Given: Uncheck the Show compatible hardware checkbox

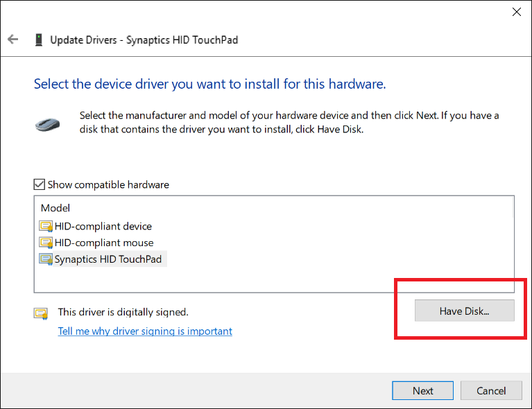Looking at the screenshot, I should point(40,184).
